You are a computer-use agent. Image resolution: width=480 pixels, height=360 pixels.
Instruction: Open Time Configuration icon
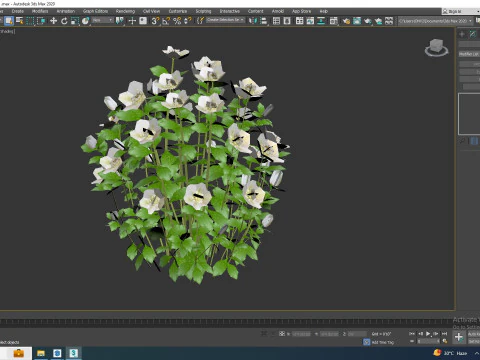coord(445,341)
